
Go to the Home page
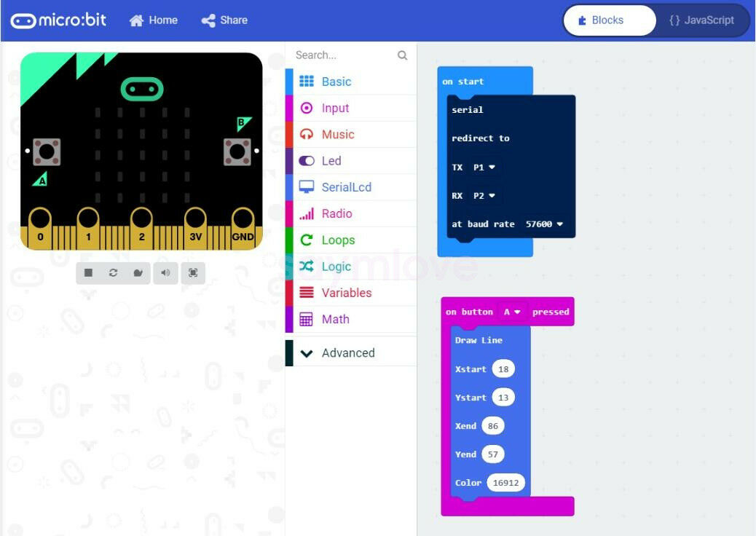pyautogui.click(x=154, y=20)
